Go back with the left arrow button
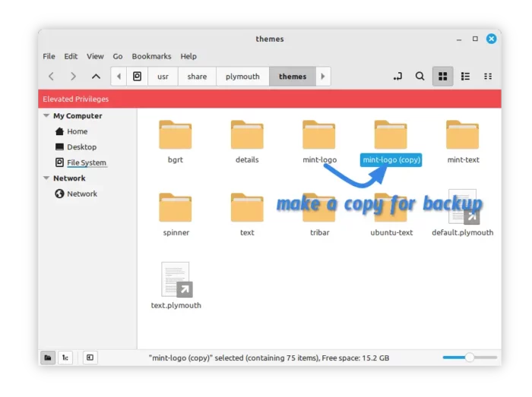The height and width of the screenshot is (397, 532). click(51, 77)
